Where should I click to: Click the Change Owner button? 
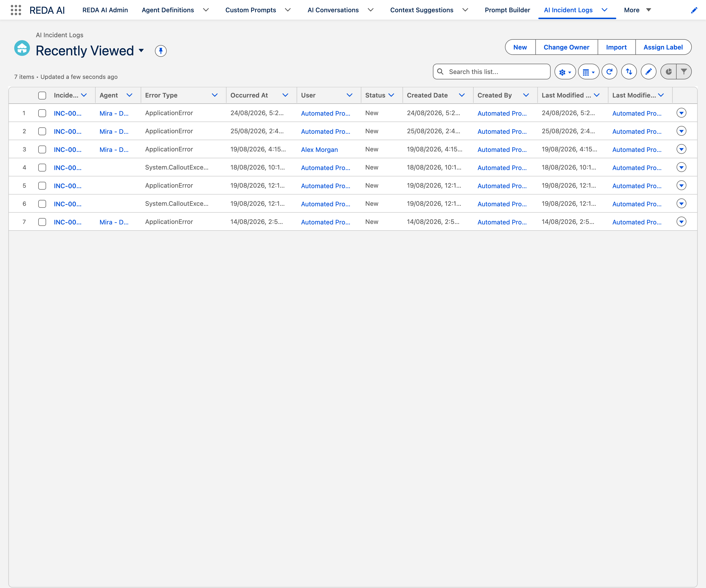[x=567, y=47]
